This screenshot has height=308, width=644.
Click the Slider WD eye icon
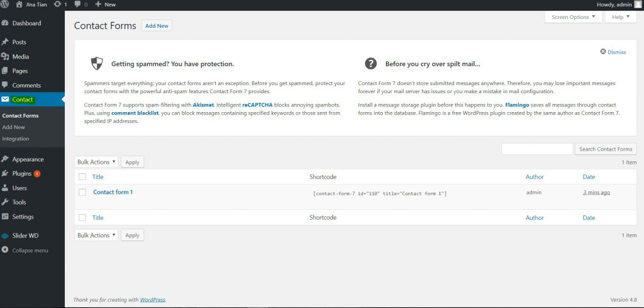click(5, 236)
